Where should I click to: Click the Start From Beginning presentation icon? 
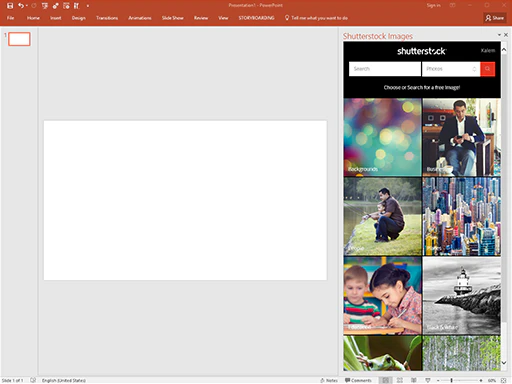pos(45,6)
